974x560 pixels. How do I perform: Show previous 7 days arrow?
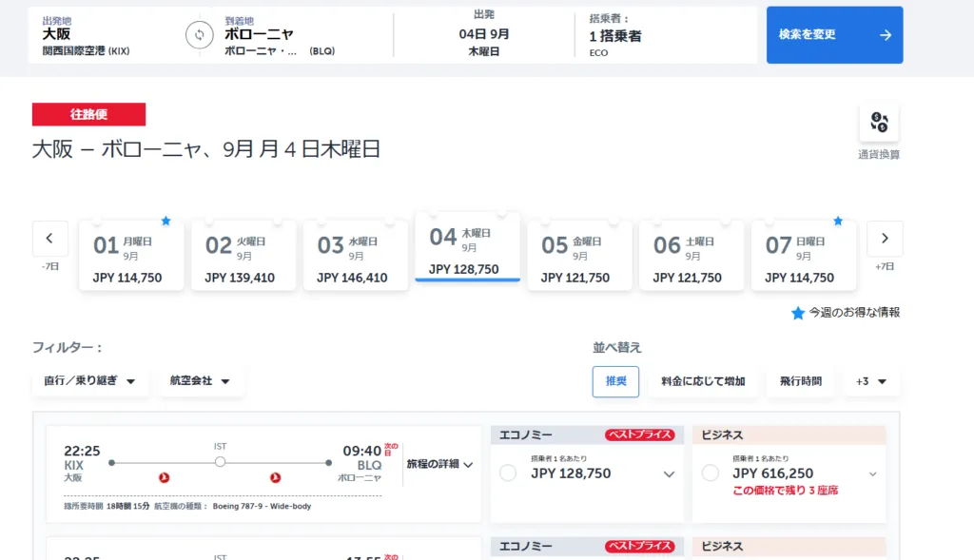[x=49, y=239]
